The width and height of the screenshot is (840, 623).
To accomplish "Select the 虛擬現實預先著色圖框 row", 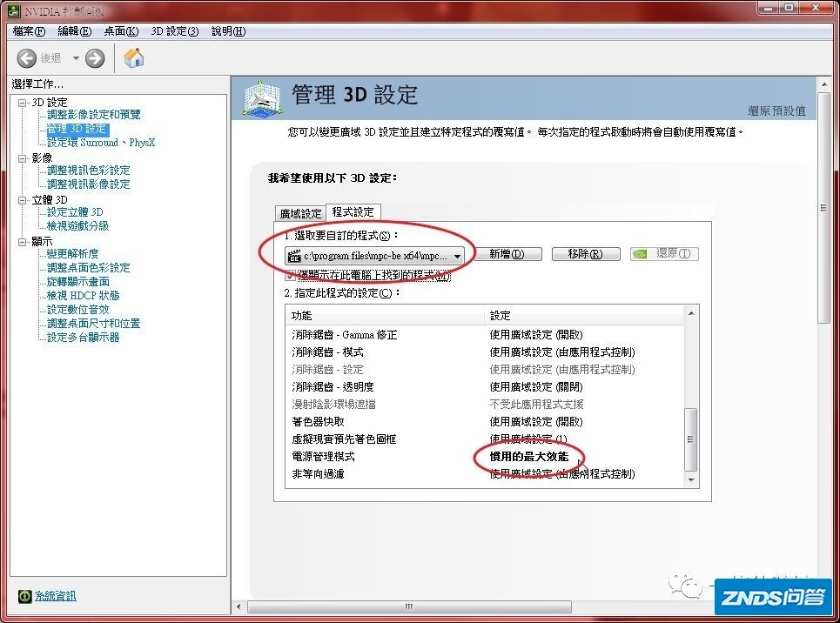I will (485, 439).
